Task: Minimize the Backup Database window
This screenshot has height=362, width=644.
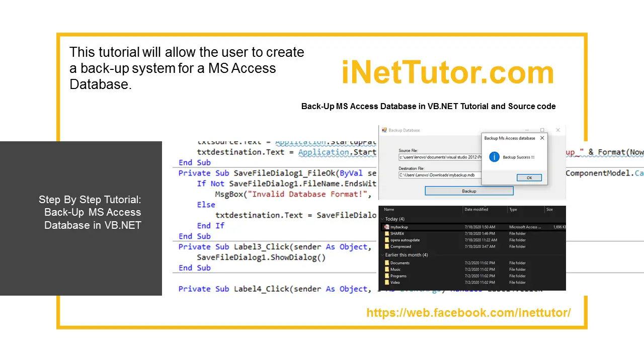Action: [526, 130]
